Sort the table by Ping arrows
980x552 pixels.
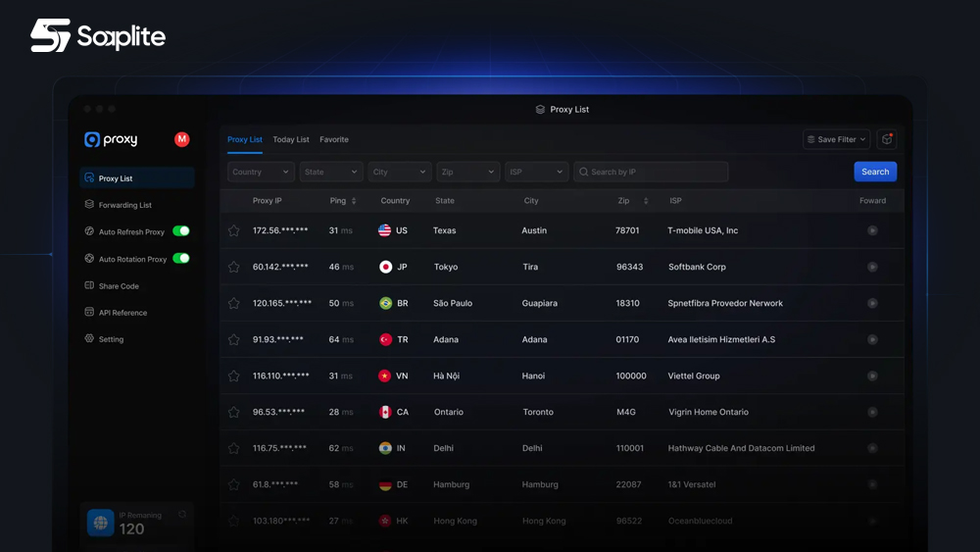coord(354,201)
